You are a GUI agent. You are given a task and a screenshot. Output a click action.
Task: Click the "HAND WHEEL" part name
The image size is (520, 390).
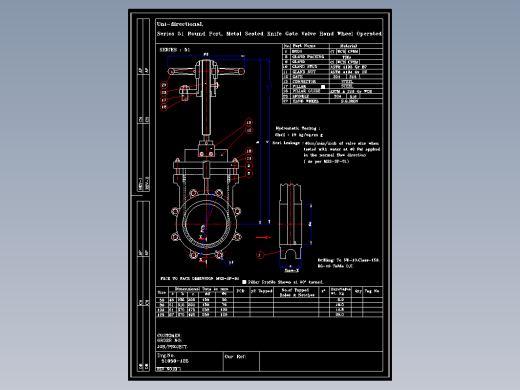(306, 101)
